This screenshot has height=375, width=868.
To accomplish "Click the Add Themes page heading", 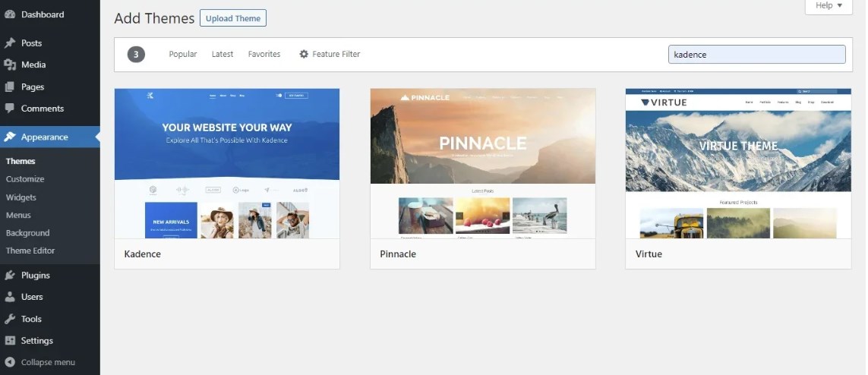I will 154,18.
